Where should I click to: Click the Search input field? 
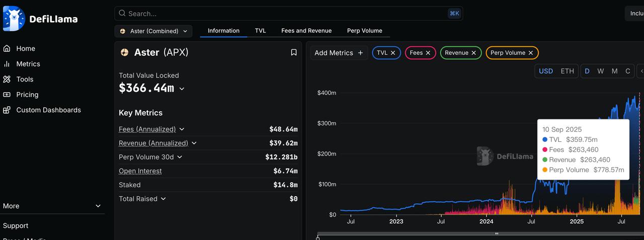(x=282, y=14)
